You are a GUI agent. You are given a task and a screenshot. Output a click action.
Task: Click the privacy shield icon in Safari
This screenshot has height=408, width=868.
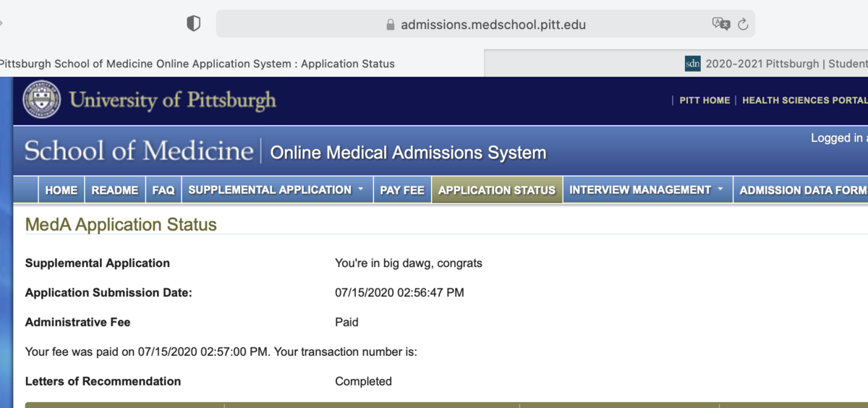(193, 24)
